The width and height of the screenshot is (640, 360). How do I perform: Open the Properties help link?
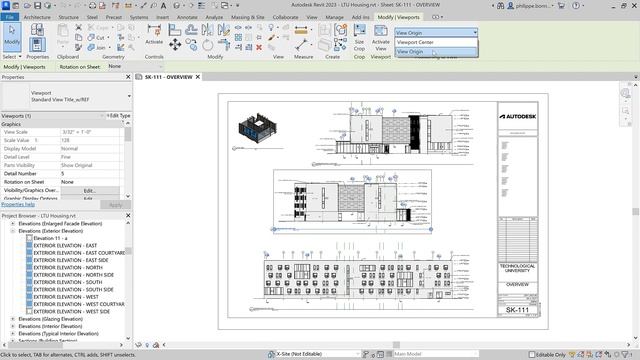[x=18, y=204]
